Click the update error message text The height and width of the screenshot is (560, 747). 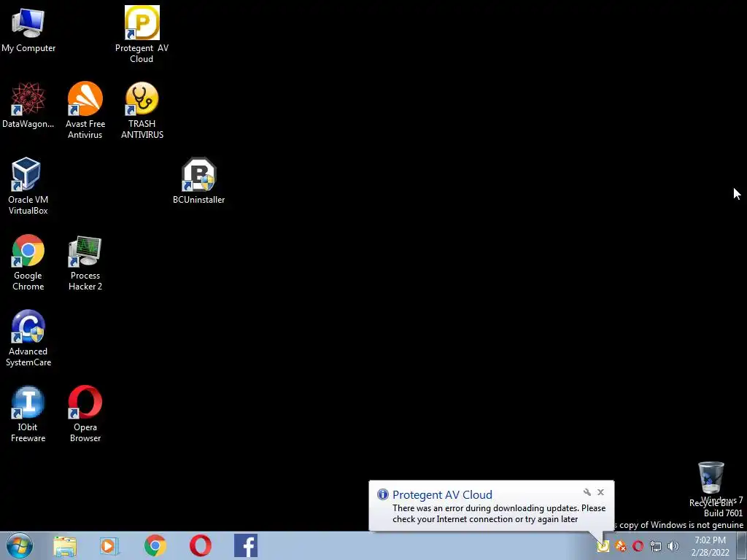pyautogui.click(x=499, y=514)
